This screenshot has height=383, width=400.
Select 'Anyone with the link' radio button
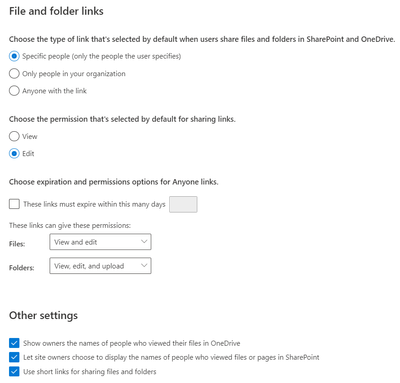click(x=14, y=91)
